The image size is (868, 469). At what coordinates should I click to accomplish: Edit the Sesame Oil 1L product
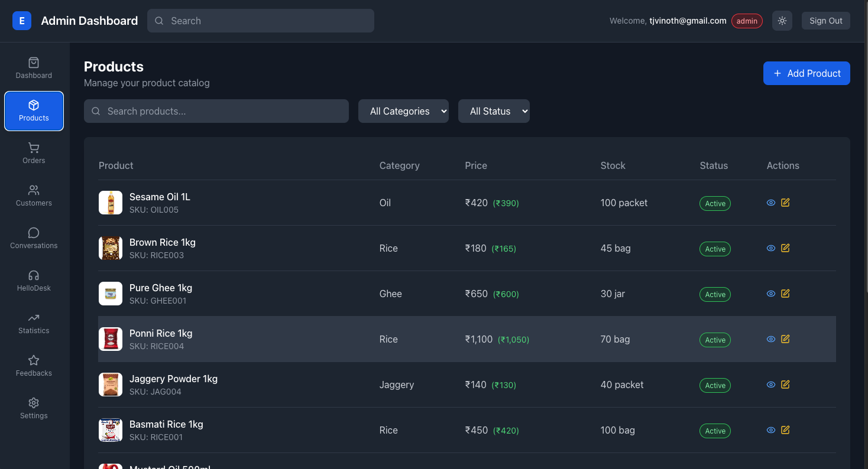[785, 203]
